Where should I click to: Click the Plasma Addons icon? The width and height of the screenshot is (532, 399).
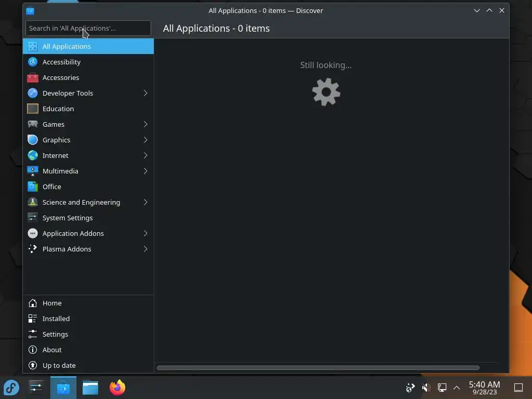click(33, 249)
